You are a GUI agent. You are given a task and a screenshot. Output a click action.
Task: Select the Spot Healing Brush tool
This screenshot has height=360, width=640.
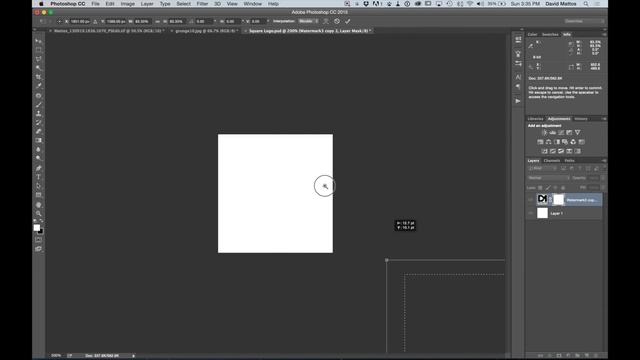pos(38,96)
